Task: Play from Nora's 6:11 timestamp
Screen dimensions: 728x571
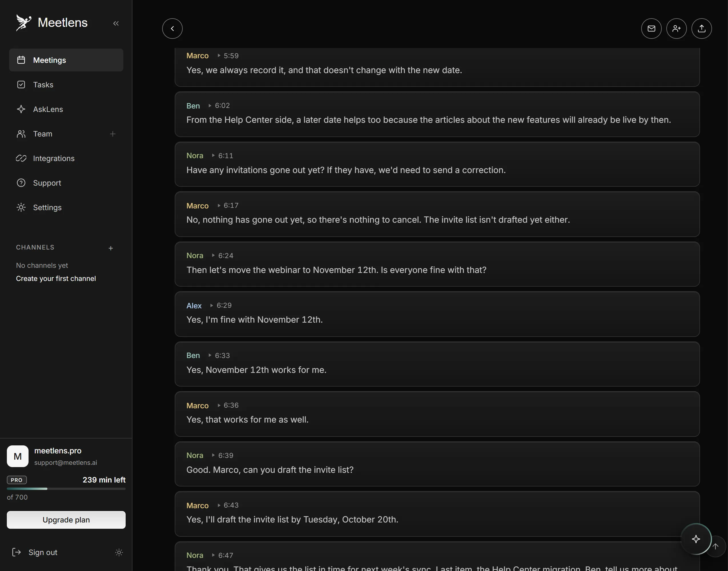Action: click(223, 155)
